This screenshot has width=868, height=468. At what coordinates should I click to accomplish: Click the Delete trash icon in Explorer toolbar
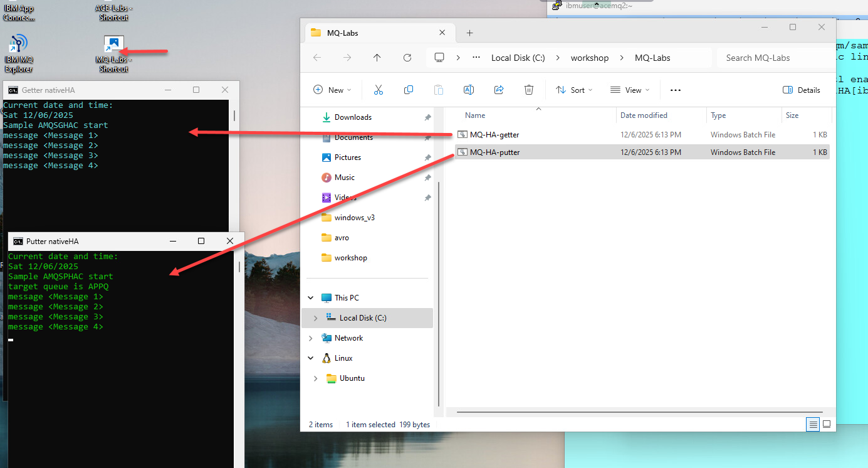point(529,90)
